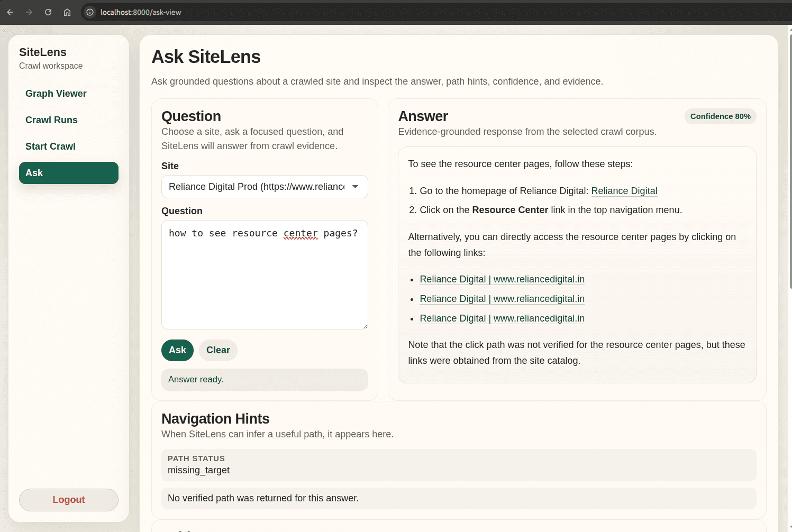Click the 'Answer ready.' status message
The width and height of the screenshot is (792, 532).
(x=265, y=380)
